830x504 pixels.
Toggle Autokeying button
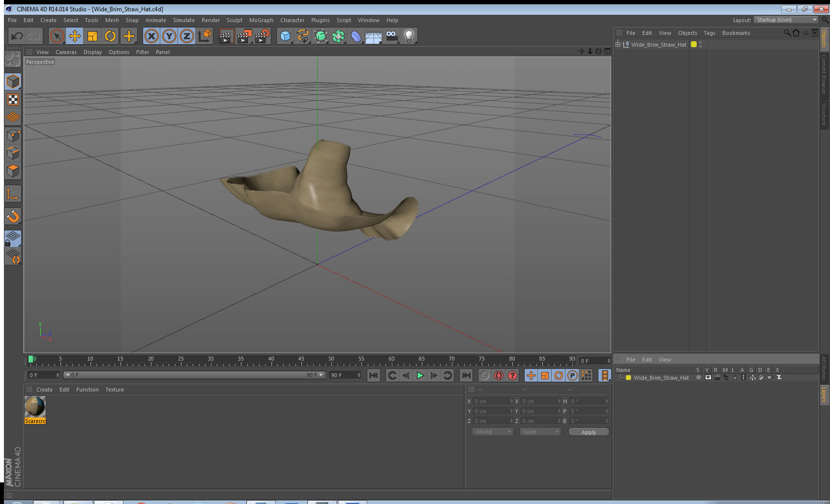point(499,375)
